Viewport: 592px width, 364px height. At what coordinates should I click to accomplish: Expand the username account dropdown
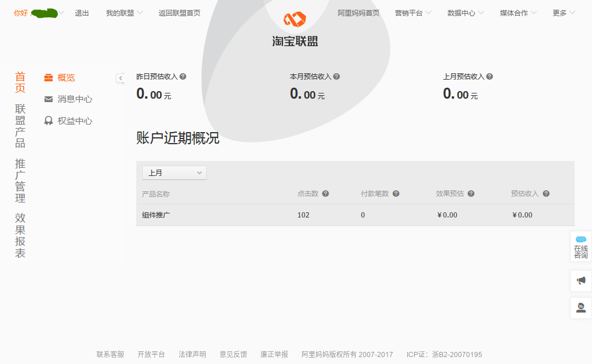pyautogui.click(x=62, y=13)
